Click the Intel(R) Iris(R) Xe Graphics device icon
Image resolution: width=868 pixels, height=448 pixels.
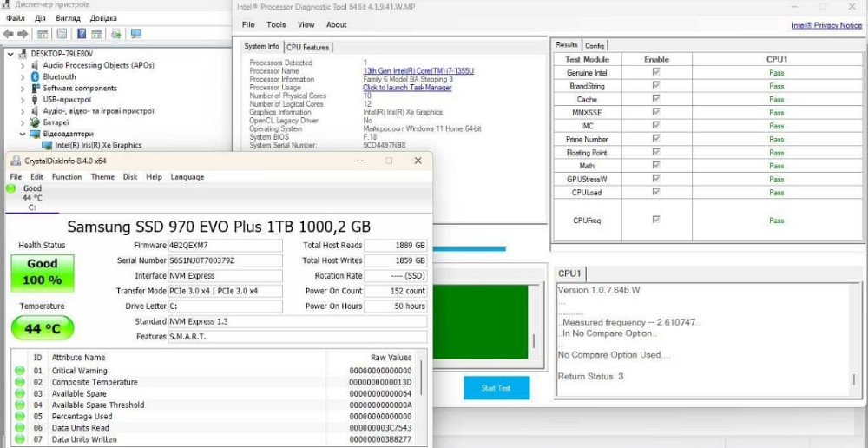click(47, 145)
